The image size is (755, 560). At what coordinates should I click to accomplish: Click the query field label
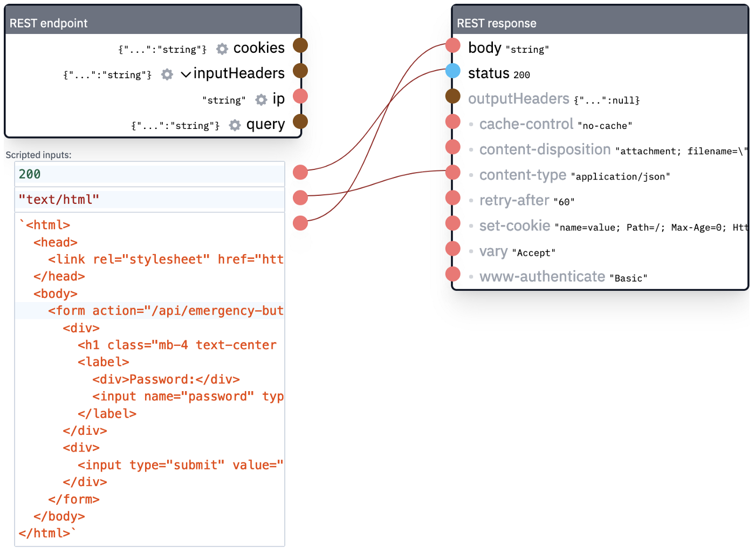tap(265, 125)
